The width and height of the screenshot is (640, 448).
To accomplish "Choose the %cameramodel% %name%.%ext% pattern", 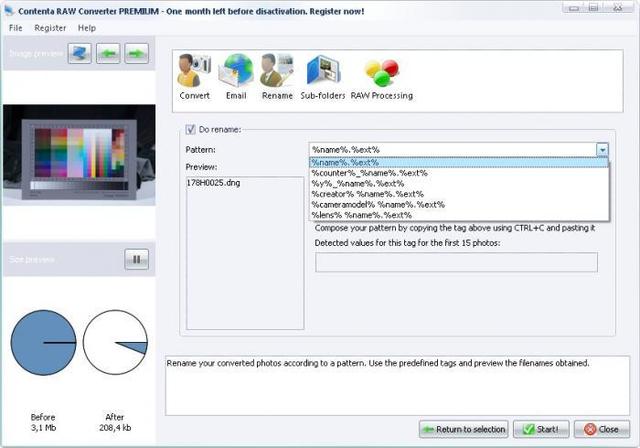I will (459, 205).
